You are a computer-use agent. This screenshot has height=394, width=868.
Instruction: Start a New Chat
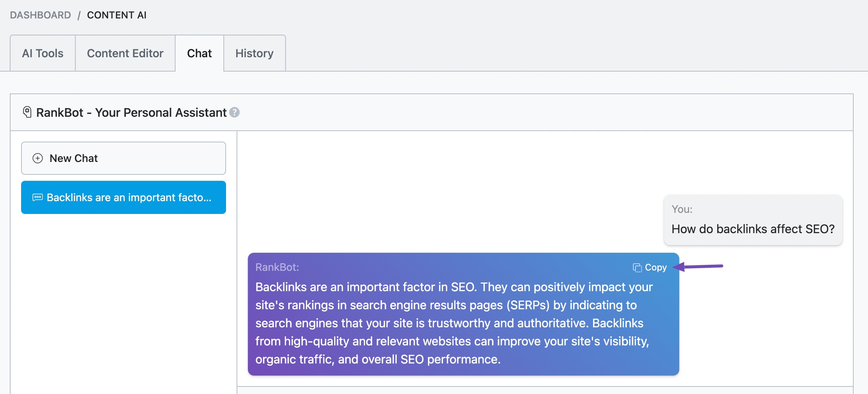tap(123, 158)
